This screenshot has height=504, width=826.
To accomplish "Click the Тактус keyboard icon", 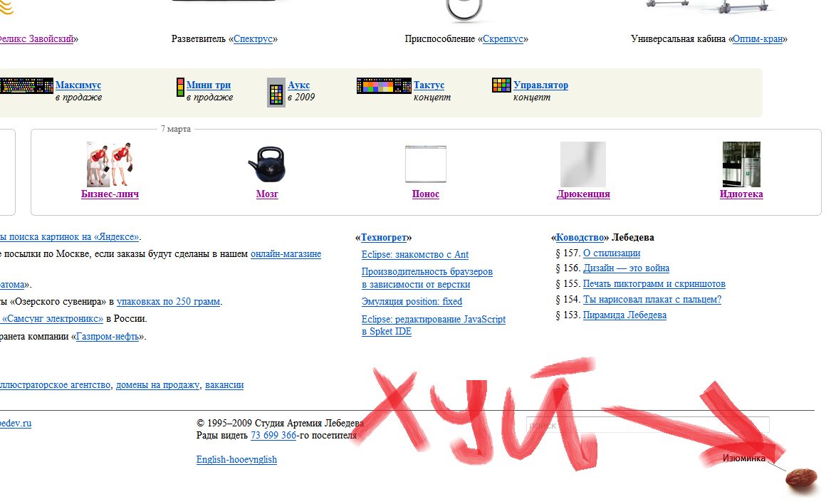I will tap(384, 86).
